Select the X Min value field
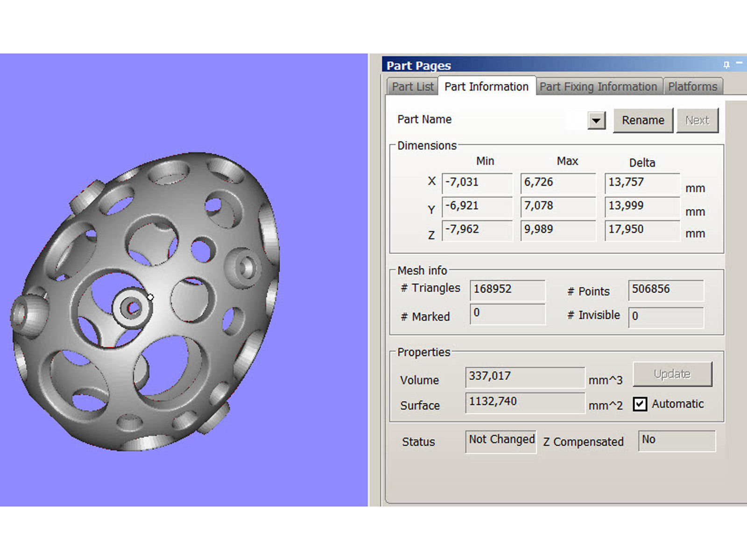 pos(477,183)
